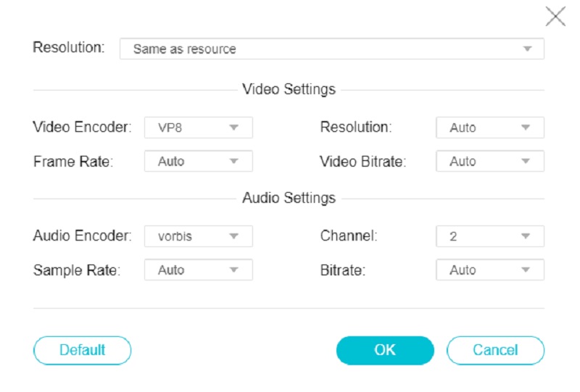
Task: Close the settings dialog with the X
Action: tap(555, 17)
